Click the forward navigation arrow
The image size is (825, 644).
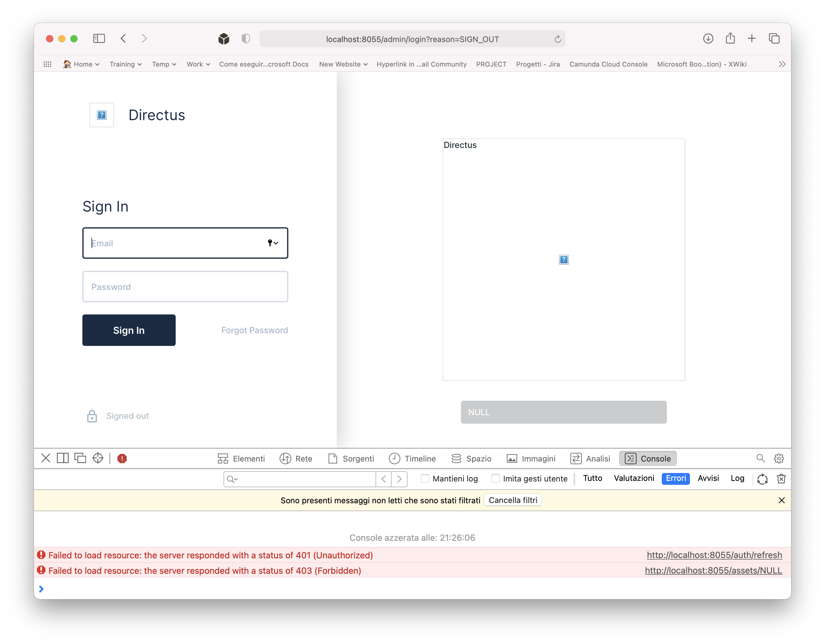coord(144,38)
